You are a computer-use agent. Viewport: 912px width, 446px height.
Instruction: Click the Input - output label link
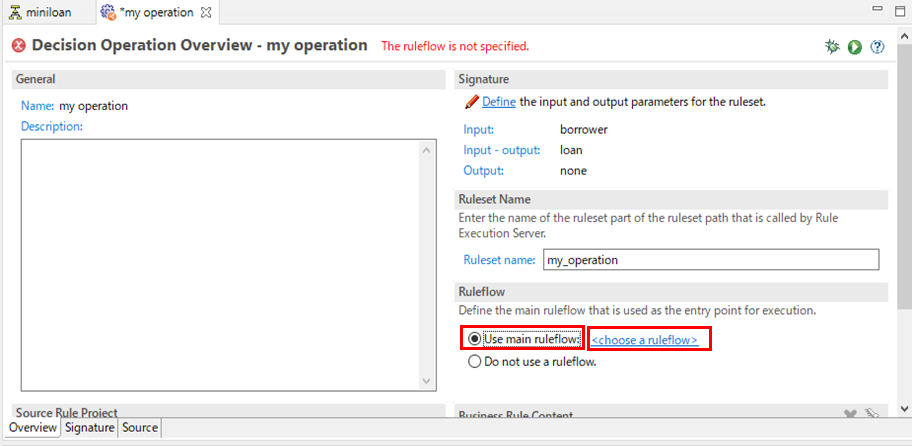click(x=501, y=150)
